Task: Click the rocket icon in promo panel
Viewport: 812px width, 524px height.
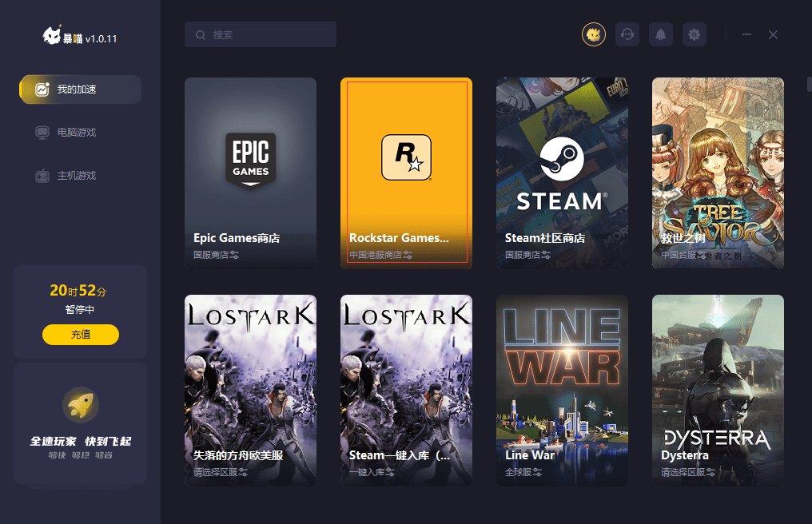Action: pyautogui.click(x=80, y=405)
